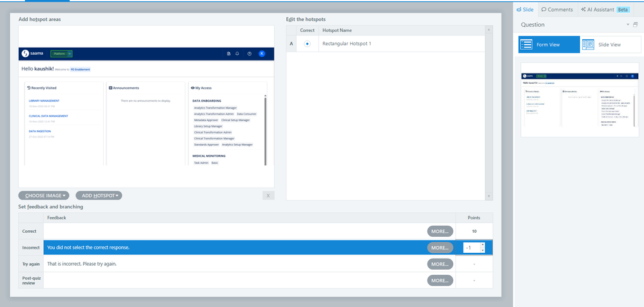Select the Rectangular Hotspot 1 name cell
644x307 pixels.
[402, 44]
